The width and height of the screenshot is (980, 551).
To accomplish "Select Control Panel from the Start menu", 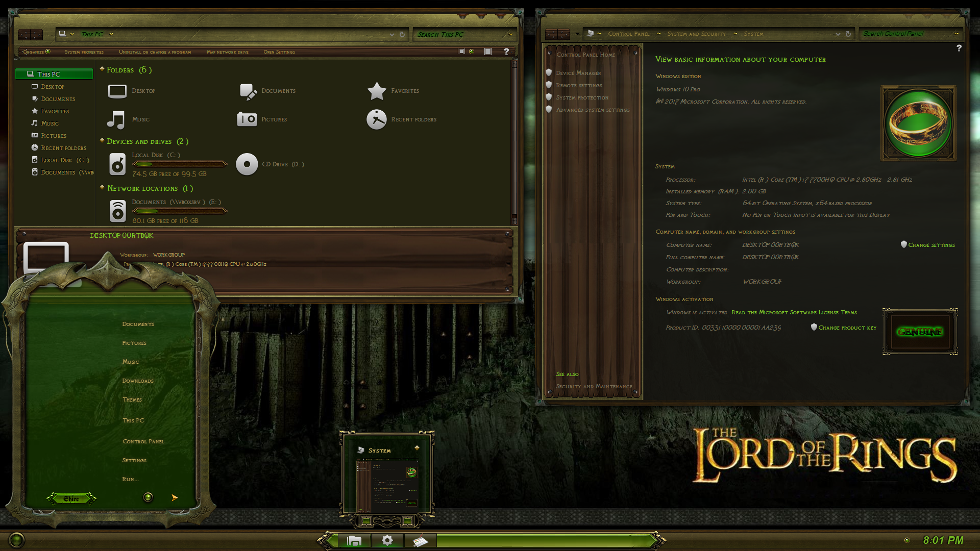I will (143, 441).
